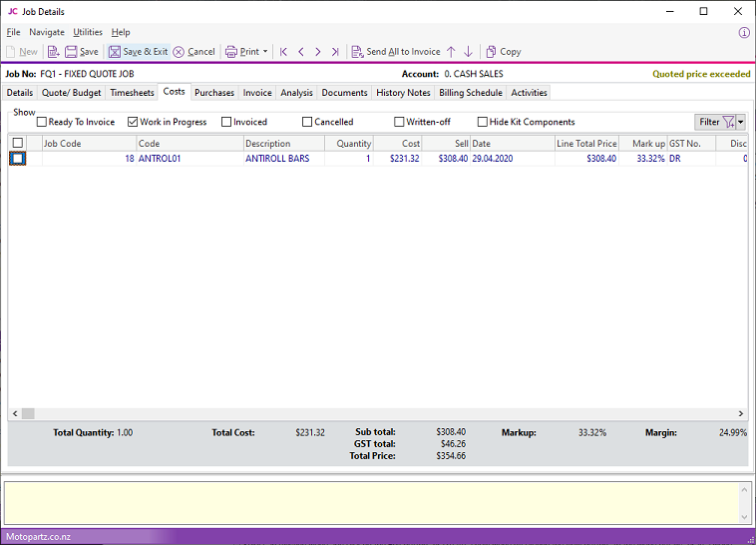This screenshot has height=545, width=756.
Task: Enable the Ready To Invoice checkbox
Action: click(42, 122)
